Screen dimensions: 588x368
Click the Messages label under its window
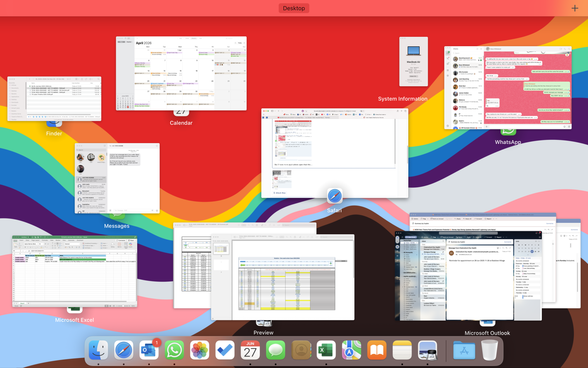[117, 226]
